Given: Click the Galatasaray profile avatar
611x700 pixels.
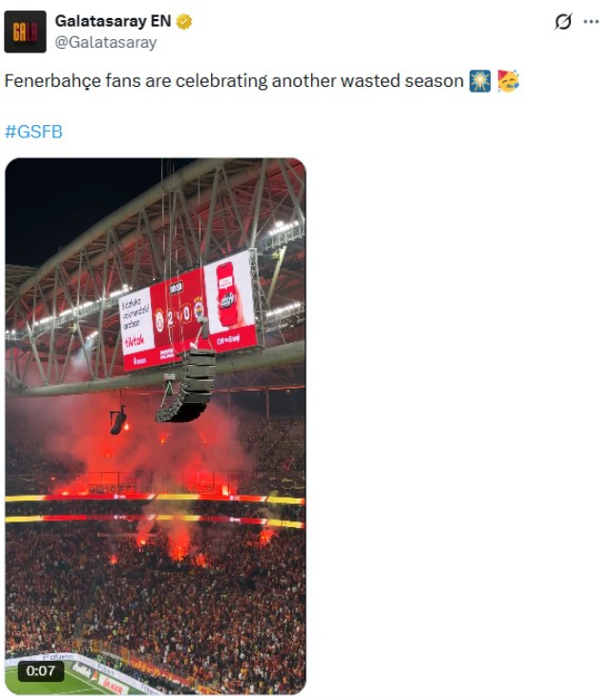Looking at the screenshot, I should (25, 32).
